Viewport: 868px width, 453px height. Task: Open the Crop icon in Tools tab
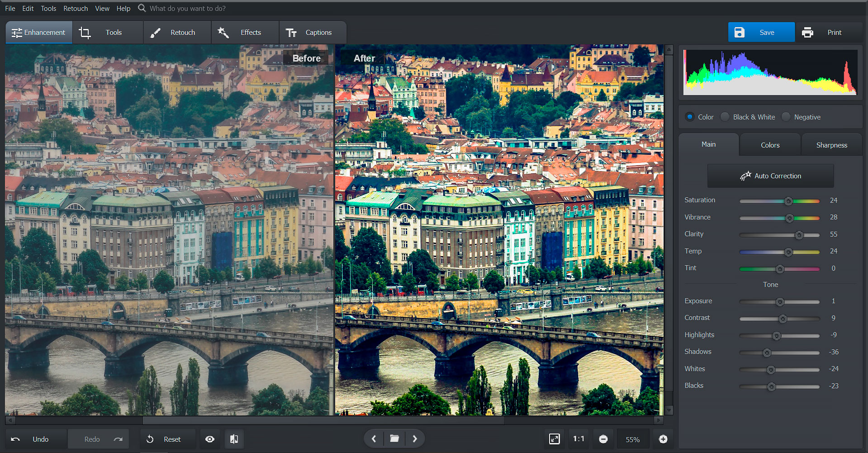click(85, 32)
